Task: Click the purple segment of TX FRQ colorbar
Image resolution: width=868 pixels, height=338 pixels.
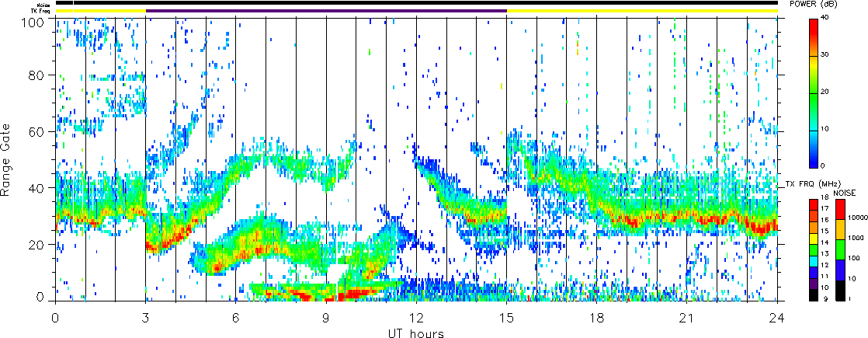Action: pos(814,284)
